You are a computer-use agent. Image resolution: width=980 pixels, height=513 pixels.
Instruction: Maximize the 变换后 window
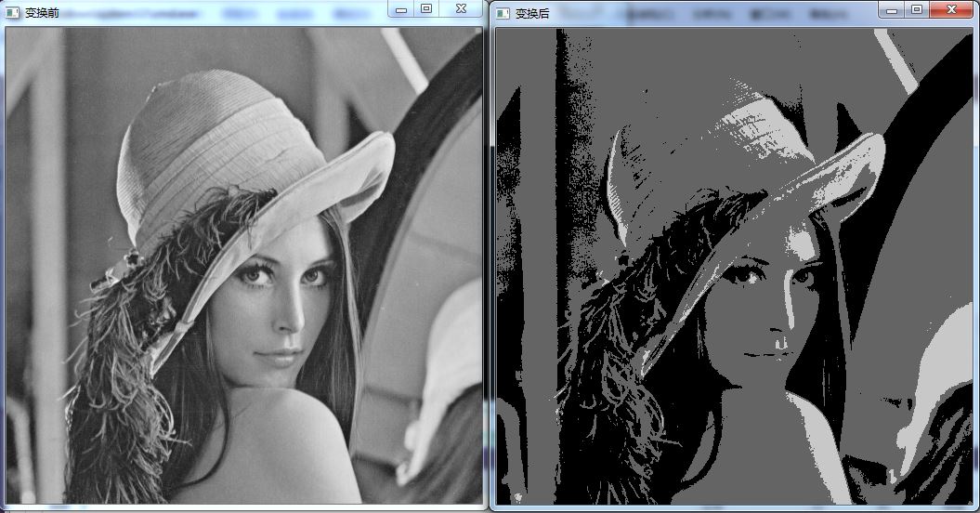pos(916,9)
